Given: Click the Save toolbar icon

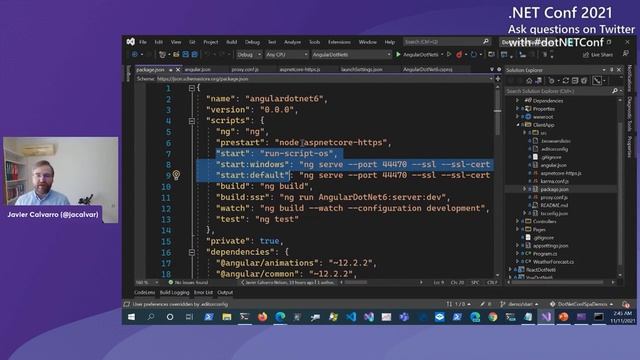Looking at the screenshot, I should click(x=185, y=54).
